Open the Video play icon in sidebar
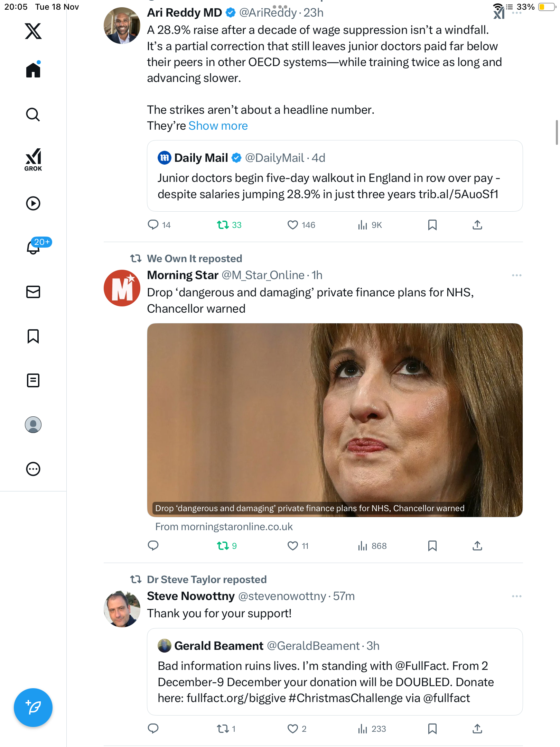The width and height of the screenshot is (560, 747). pos(33,203)
